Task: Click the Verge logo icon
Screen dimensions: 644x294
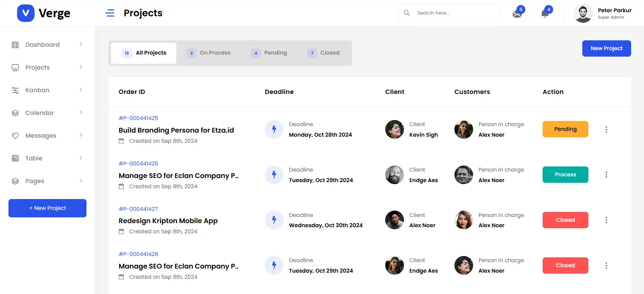Action: tap(26, 13)
